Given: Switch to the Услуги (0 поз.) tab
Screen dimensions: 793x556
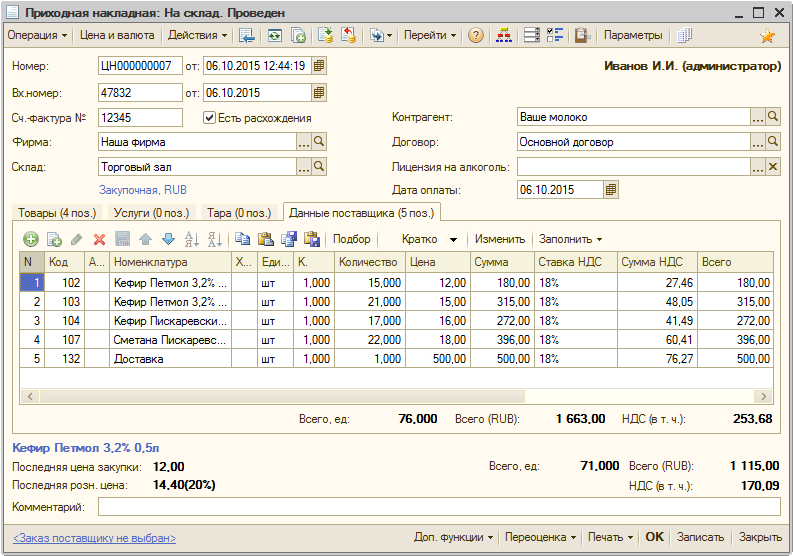Looking at the screenshot, I should point(151,213).
